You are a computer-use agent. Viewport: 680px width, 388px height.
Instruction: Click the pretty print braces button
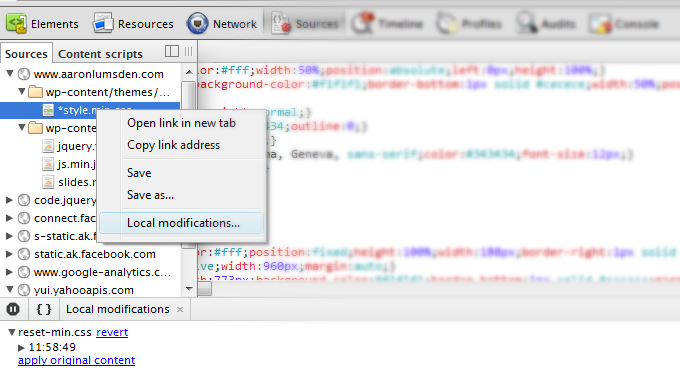[x=44, y=309]
